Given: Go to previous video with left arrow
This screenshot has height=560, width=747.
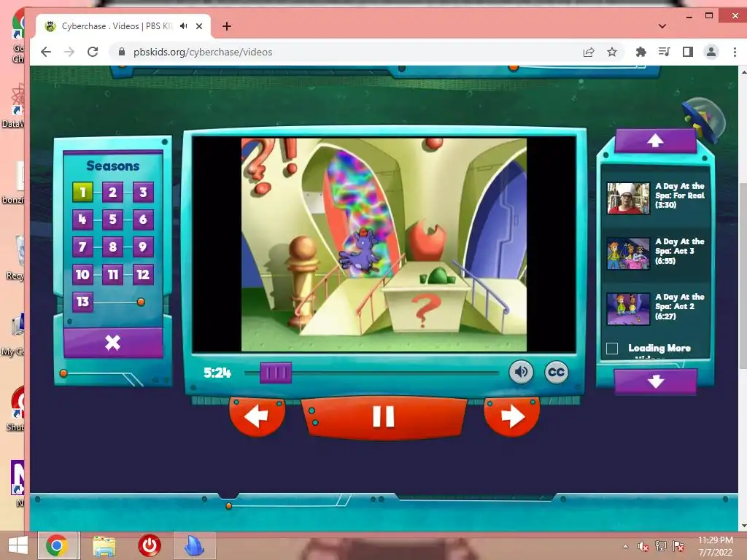Looking at the screenshot, I should (x=258, y=416).
